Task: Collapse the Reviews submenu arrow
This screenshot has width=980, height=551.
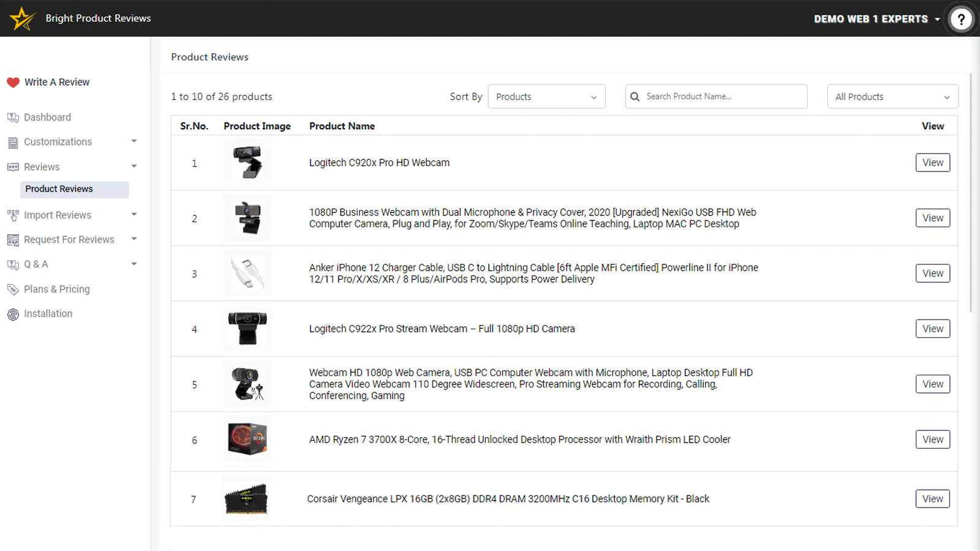Action: point(134,166)
